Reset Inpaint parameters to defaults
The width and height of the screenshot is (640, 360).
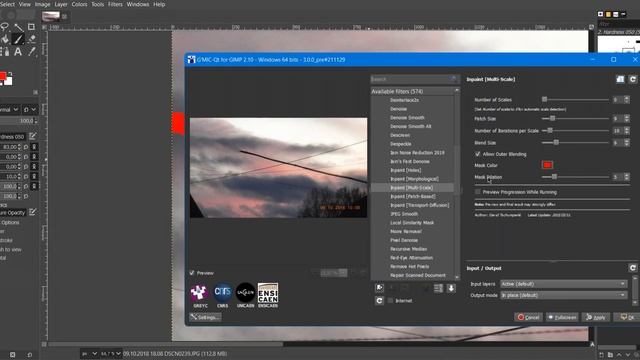633,79
